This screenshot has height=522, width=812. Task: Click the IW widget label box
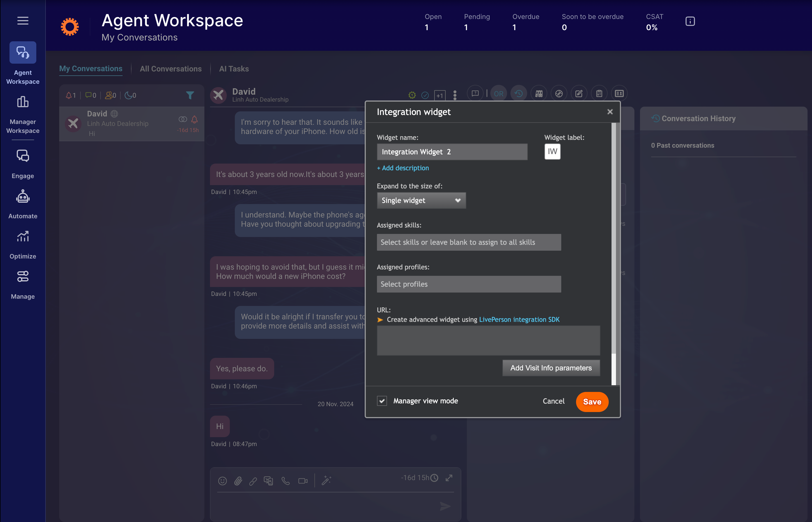tap(552, 152)
